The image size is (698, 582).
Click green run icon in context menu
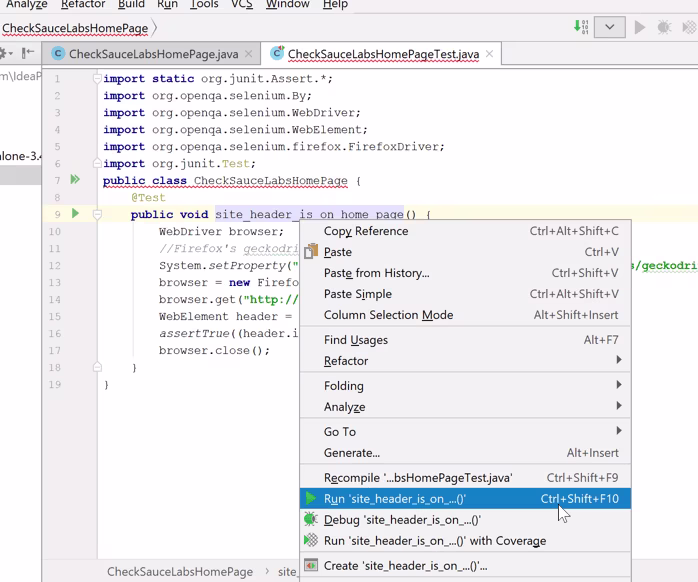[311, 498]
